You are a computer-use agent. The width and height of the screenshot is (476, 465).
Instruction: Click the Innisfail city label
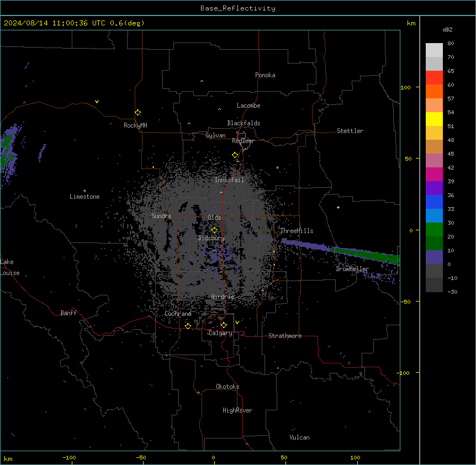click(229, 180)
